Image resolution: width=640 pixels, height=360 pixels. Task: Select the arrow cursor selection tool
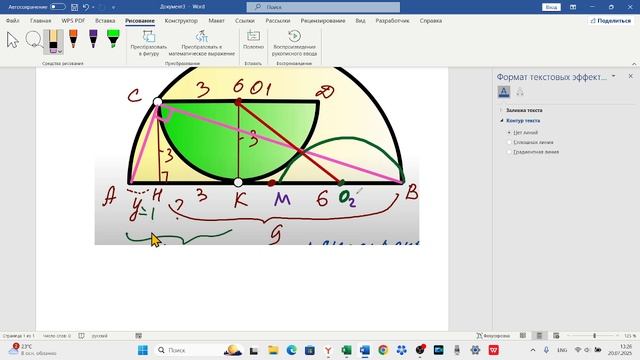pyautogui.click(x=13, y=40)
